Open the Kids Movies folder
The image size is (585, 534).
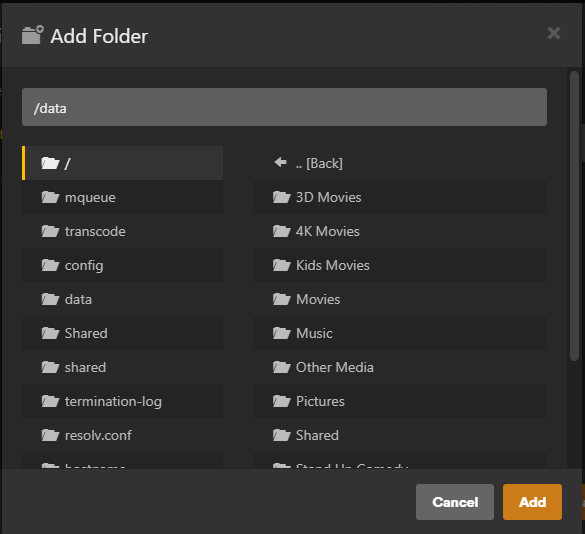(x=400, y=265)
